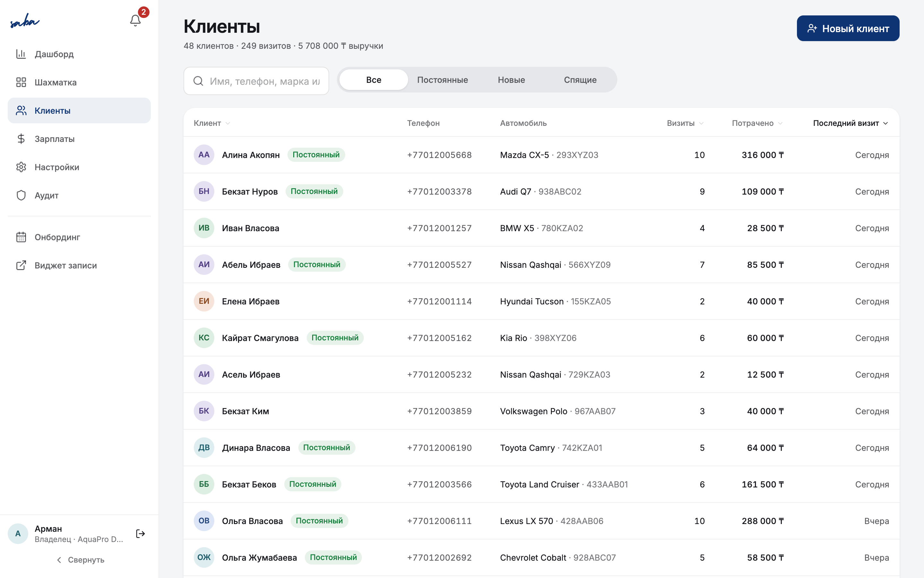Open client Бекзат Ким
924x578 pixels.
click(245, 411)
